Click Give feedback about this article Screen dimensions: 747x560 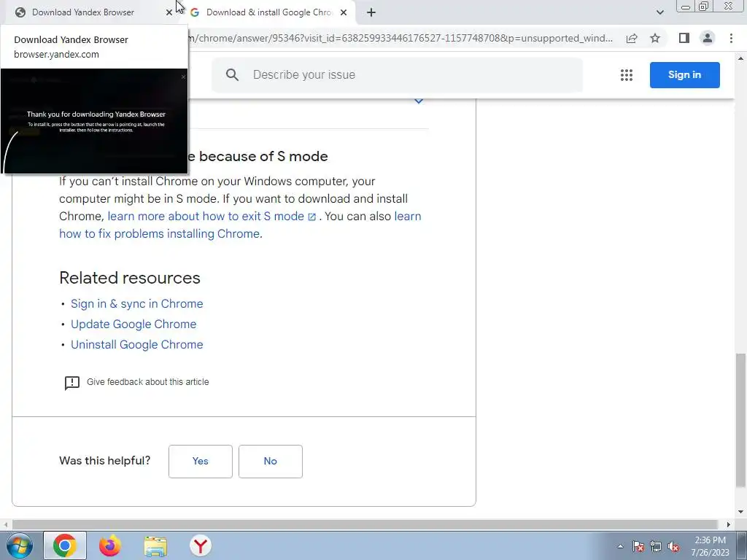(x=147, y=382)
